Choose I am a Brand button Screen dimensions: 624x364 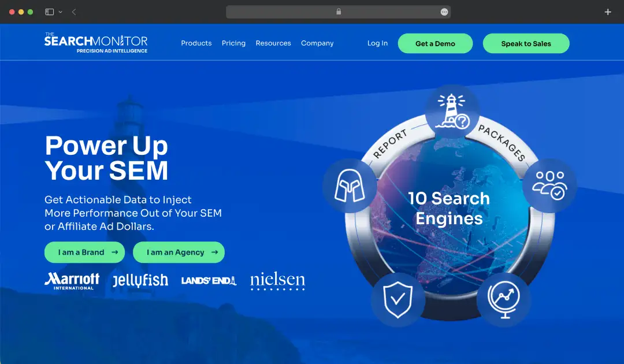tap(85, 252)
